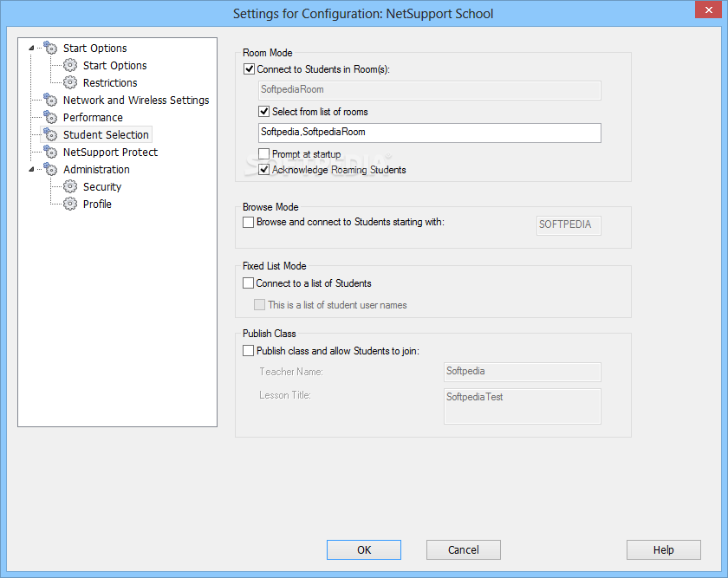Click the gear icon beside Administration
This screenshot has width=728, height=578.
coord(50,169)
